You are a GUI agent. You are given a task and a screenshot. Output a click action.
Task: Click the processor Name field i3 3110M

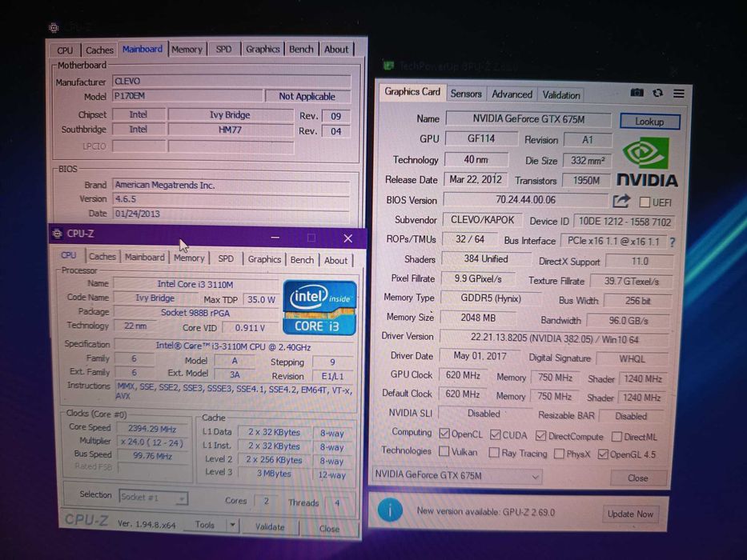(195, 284)
